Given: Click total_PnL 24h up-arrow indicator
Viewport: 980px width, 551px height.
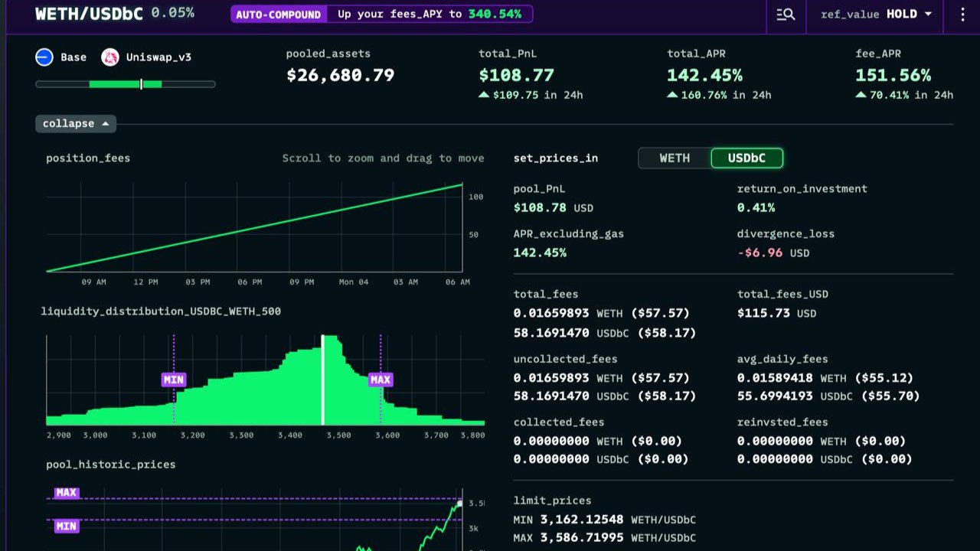Looking at the screenshot, I should coord(484,95).
